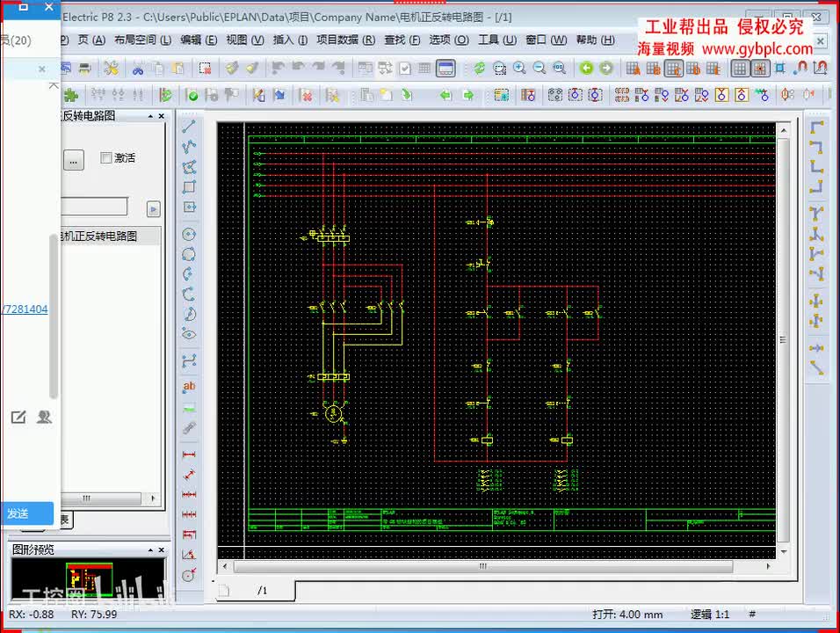The image size is (840, 633).
Task: Select the Rectangle drawing tool
Action: pos(189,187)
